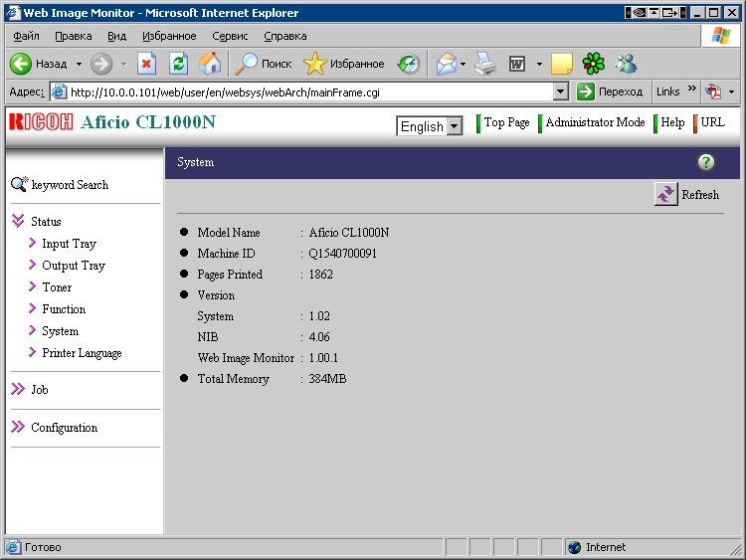This screenshot has width=746, height=560.
Task: Open Function status page
Action: coord(64,309)
